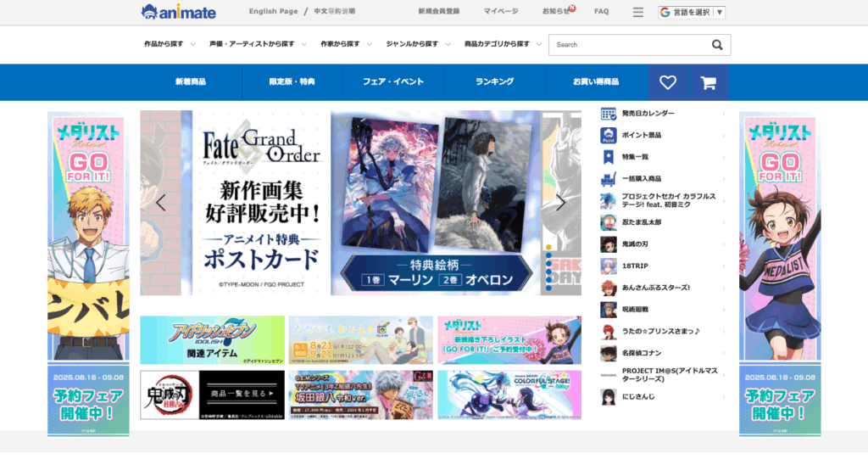This screenshot has height=459, width=868.
Task: Click the 一括購入商品 cart icon
Action: [x=609, y=179]
